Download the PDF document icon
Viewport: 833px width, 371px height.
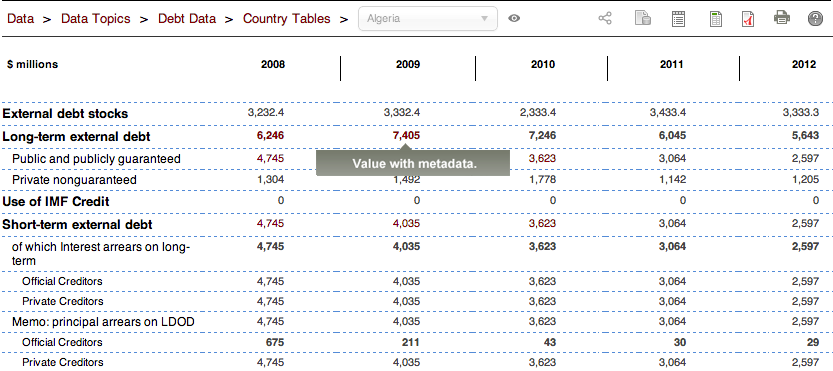tap(748, 19)
